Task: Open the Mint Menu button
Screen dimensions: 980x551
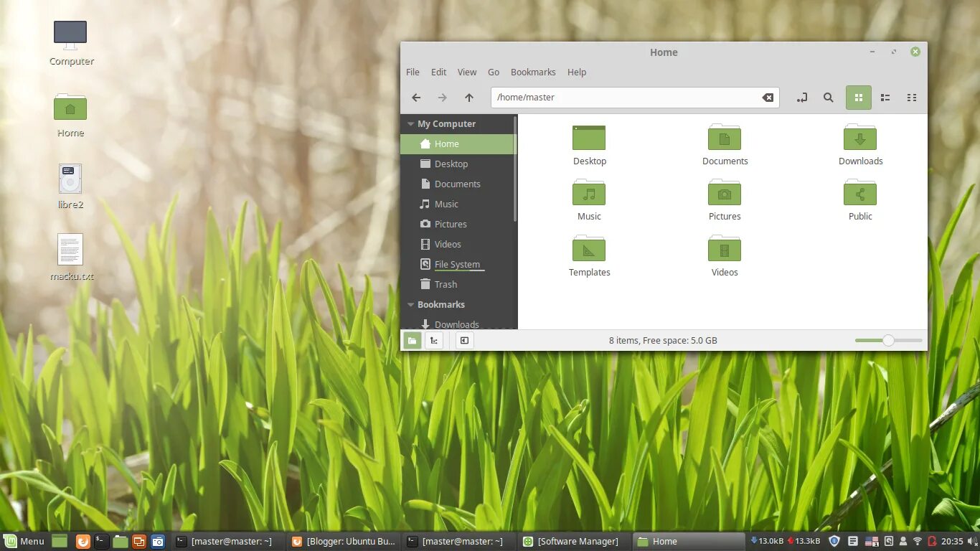Action: [24, 541]
